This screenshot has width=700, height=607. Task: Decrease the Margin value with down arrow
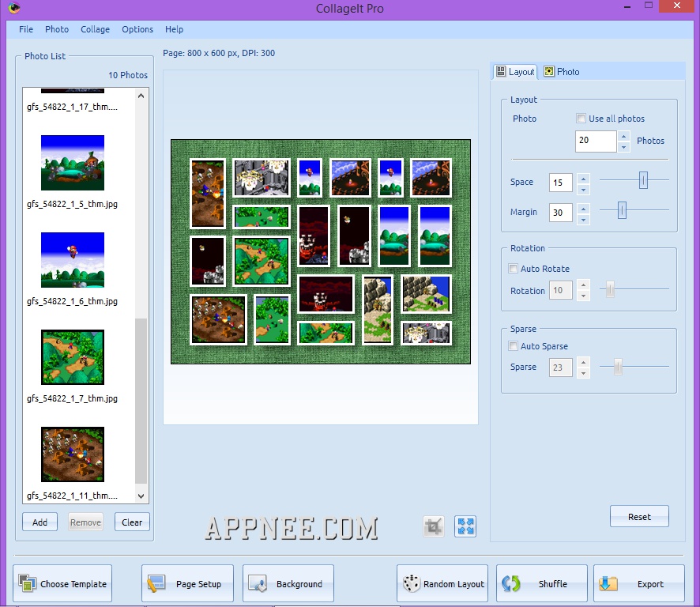[583, 219]
